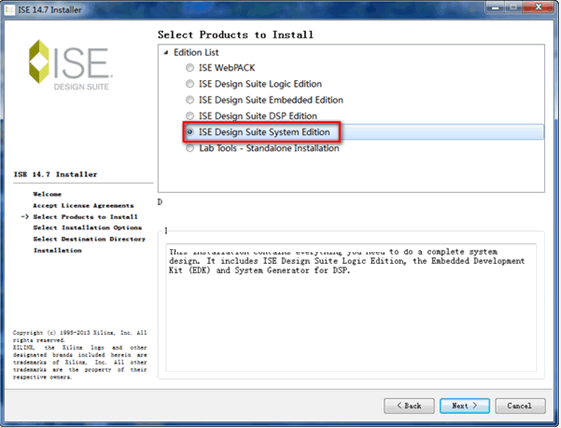Click the Welcome step in sidebar
The width and height of the screenshot is (561, 428).
[x=47, y=194]
